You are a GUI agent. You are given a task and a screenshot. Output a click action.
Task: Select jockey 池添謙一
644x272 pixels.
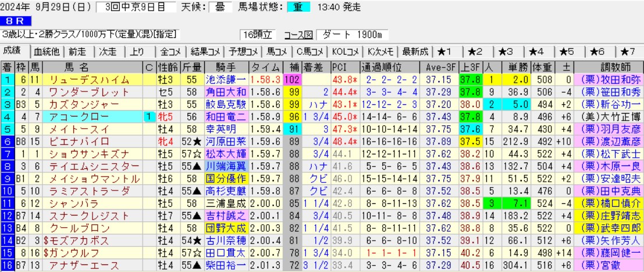click(x=226, y=80)
